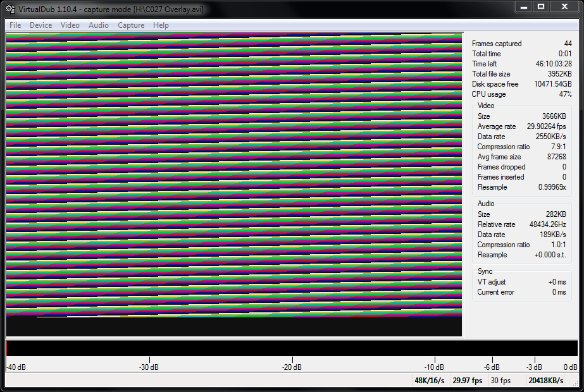The width and height of the screenshot is (584, 392).
Task: Click the Frames dropped label
Action: [501, 167]
